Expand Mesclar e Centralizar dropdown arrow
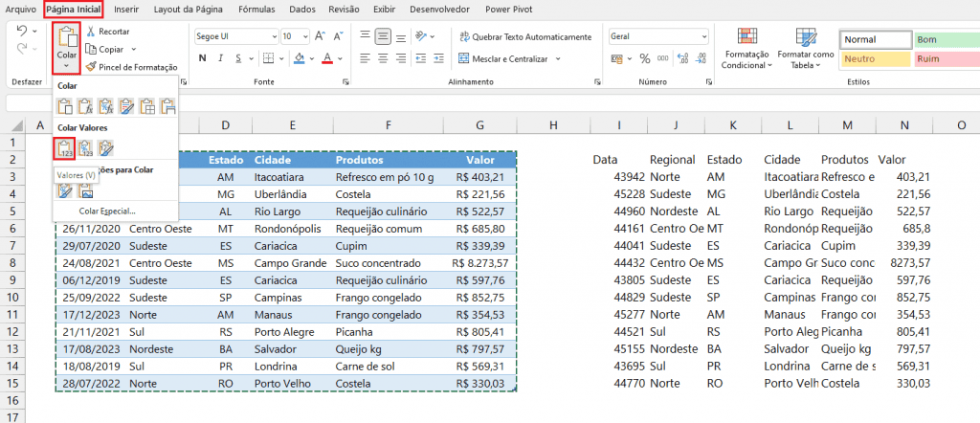 (558, 58)
